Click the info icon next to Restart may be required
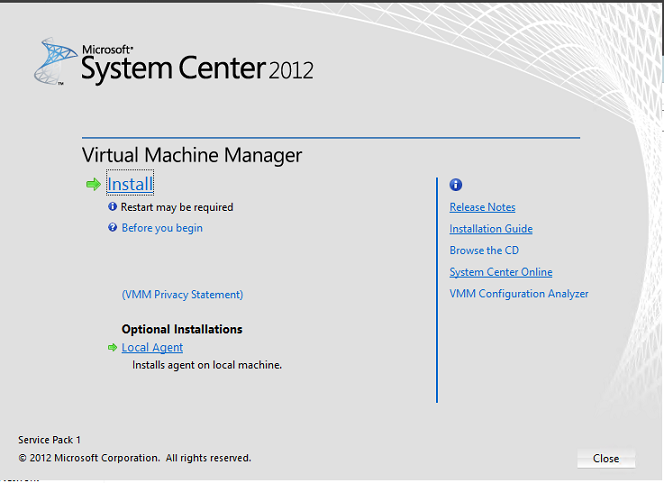 tap(112, 207)
